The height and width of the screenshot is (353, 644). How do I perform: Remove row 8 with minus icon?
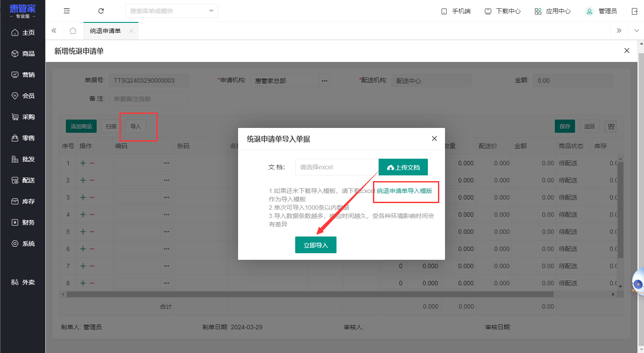coord(92,283)
